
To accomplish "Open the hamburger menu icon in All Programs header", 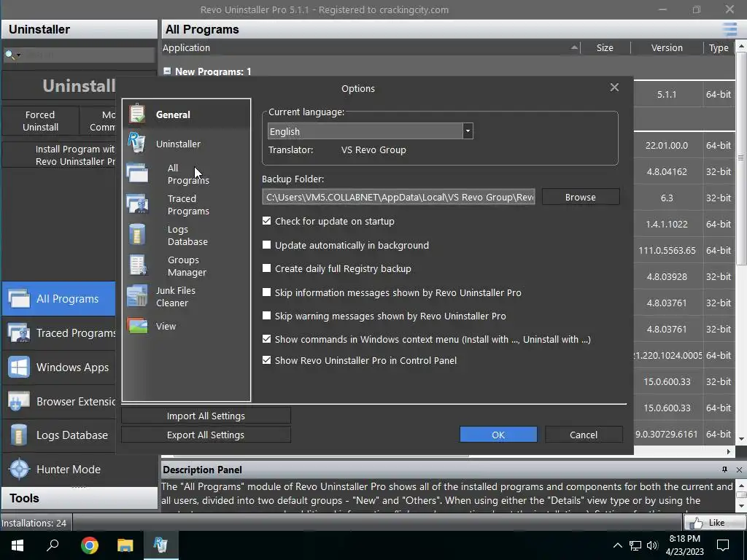I will [x=729, y=29].
